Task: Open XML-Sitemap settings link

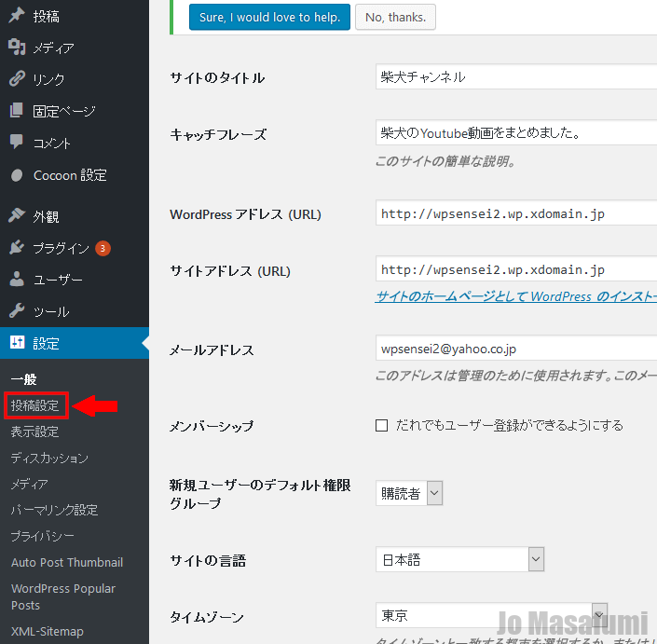Action: tap(48, 631)
